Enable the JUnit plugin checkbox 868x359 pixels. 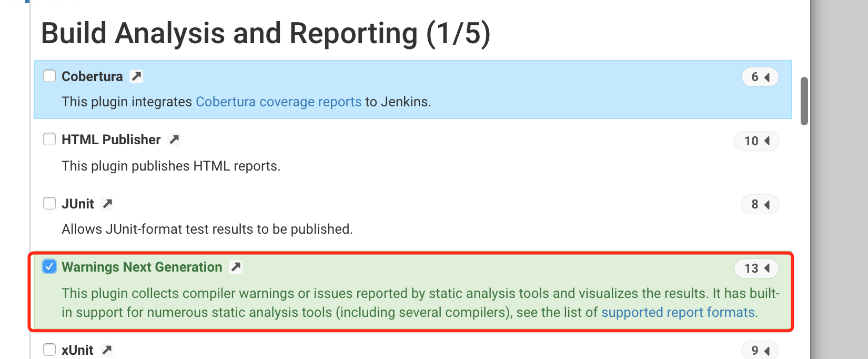49,203
